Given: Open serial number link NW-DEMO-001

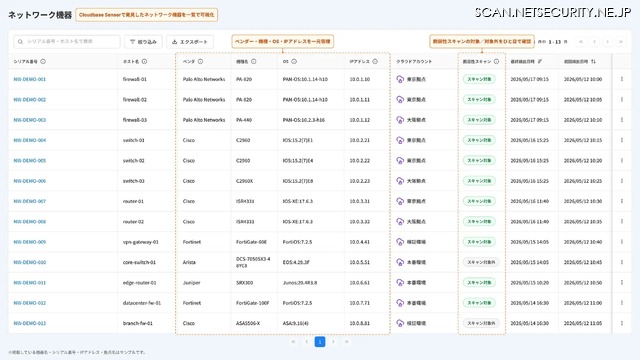Looking at the screenshot, I should (30, 79).
